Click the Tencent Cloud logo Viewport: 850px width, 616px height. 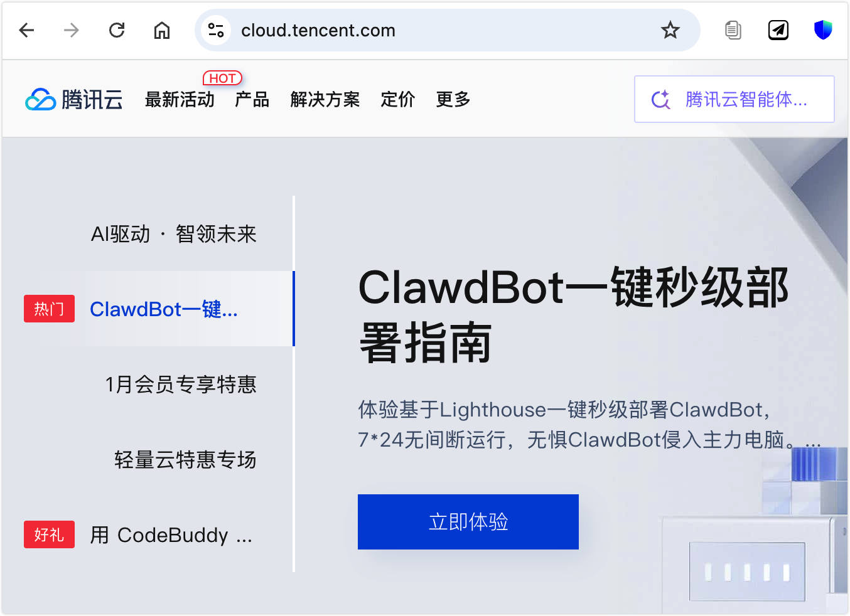(74, 99)
